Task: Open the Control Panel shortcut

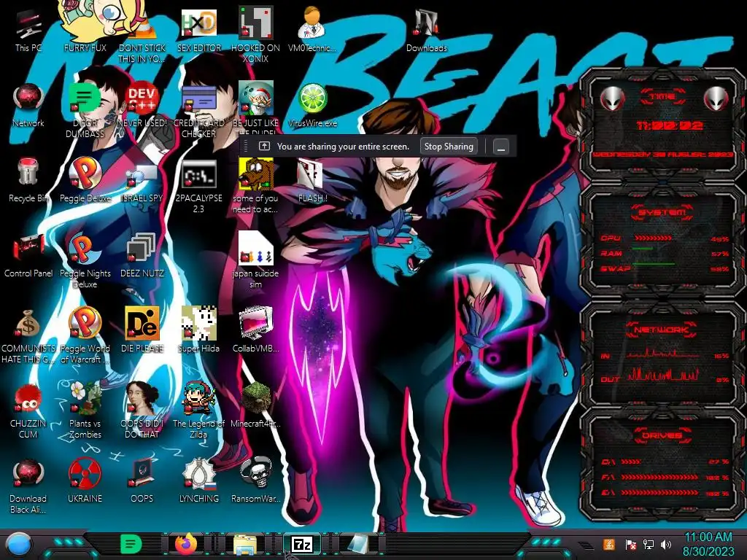Action: [28, 254]
